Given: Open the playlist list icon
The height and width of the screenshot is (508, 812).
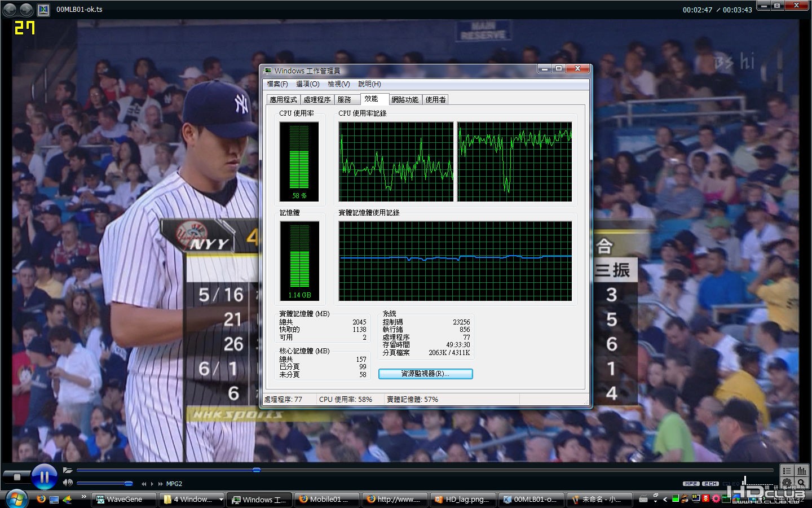Looking at the screenshot, I should point(787,471).
